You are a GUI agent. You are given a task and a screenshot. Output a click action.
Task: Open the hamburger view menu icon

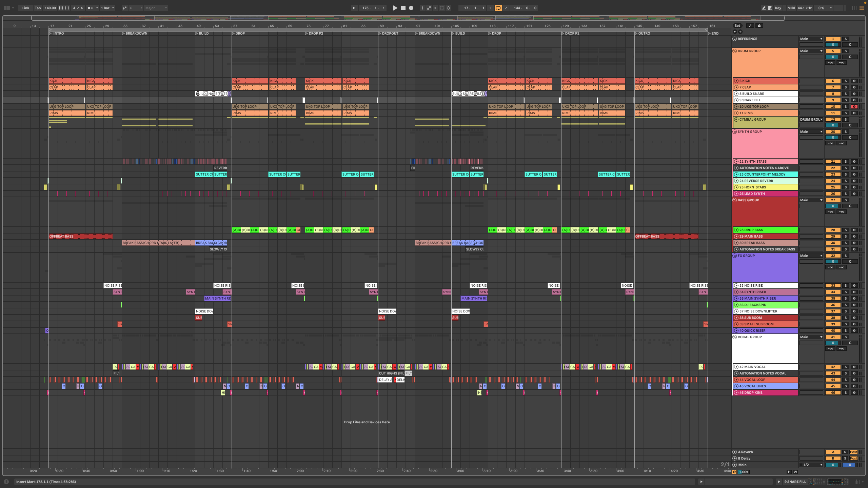(862, 8)
